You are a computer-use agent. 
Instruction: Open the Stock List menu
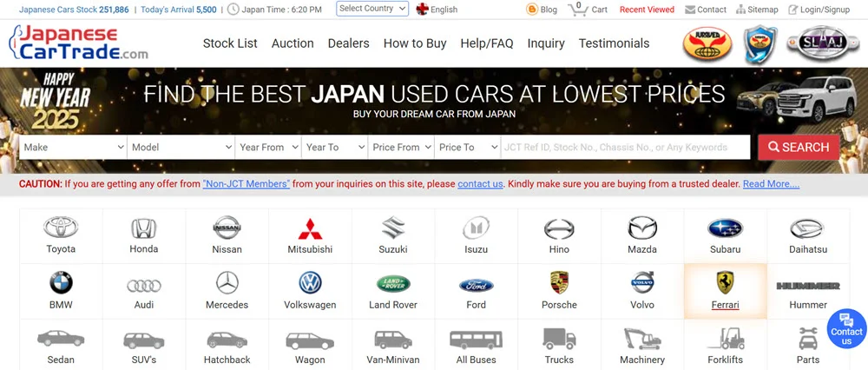[230, 43]
